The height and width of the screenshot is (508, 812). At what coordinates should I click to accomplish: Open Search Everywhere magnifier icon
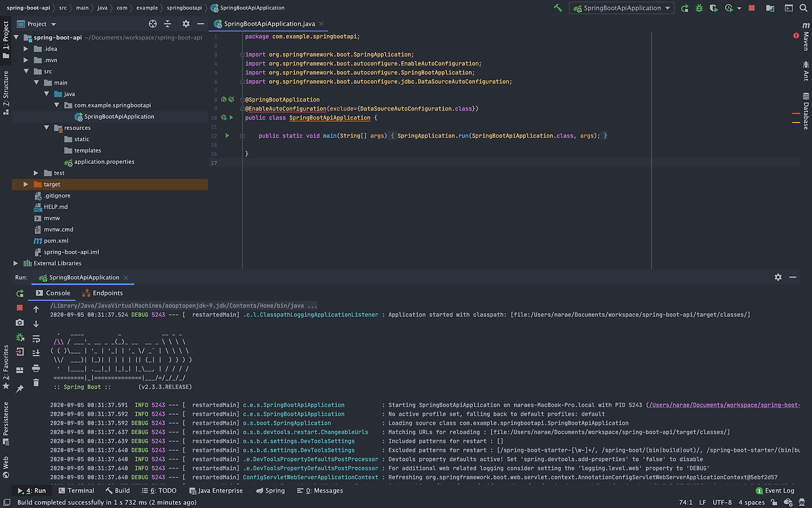tap(803, 8)
